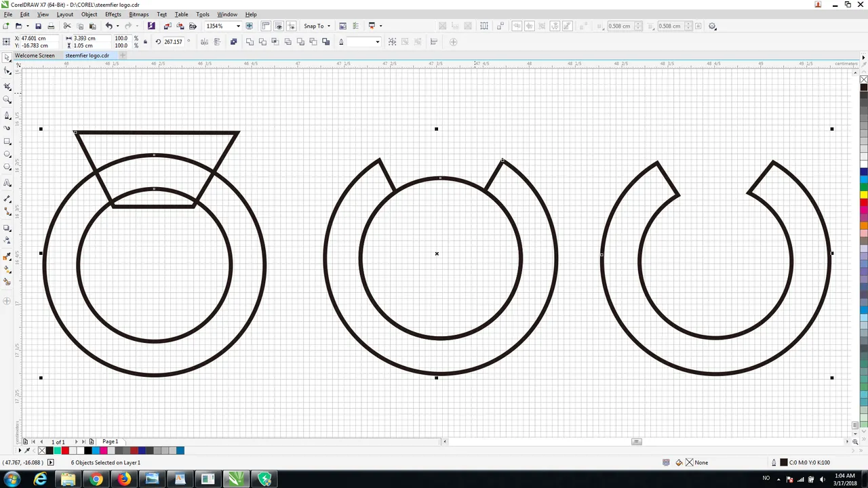Select the Text tool

(x=8, y=183)
